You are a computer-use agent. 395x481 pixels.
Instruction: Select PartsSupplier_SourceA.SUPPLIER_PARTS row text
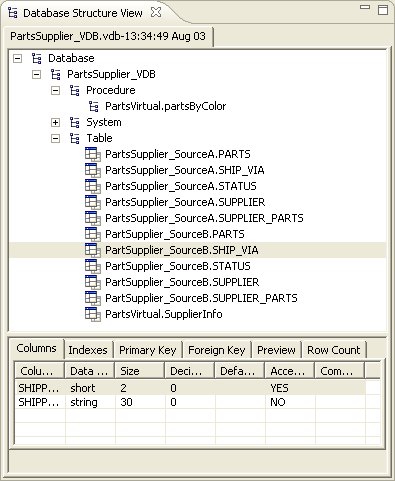[204, 218]
